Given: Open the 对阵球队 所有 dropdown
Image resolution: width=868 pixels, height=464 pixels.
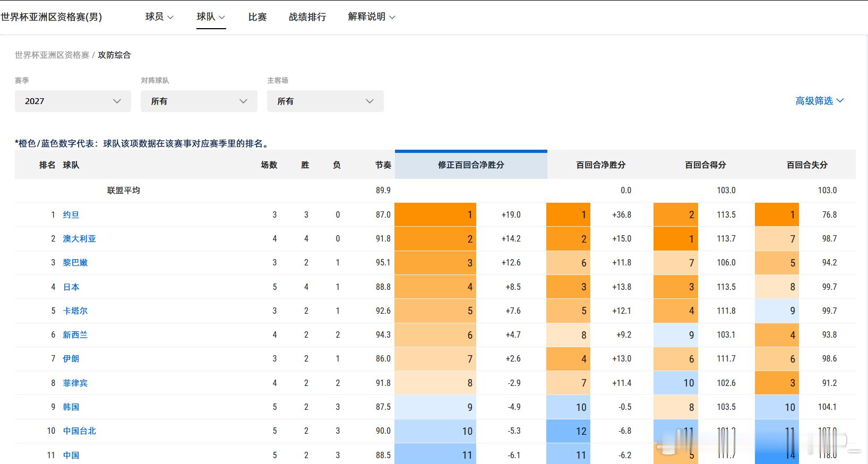Looking at the screenshot, I should [x=199, y=101].
